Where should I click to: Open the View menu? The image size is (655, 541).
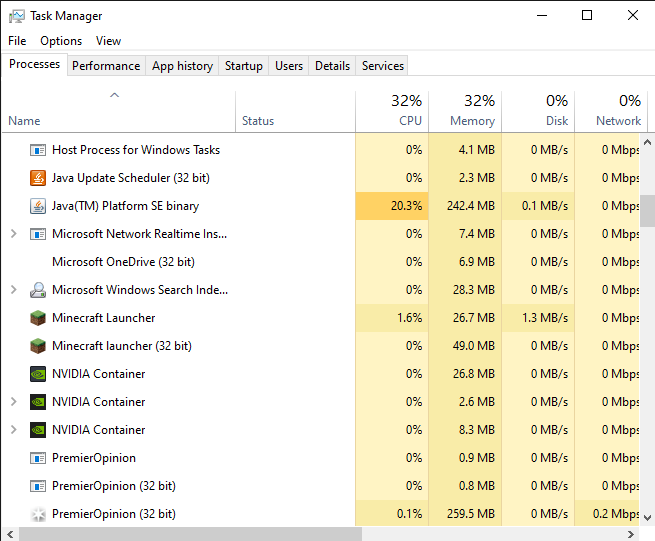108,41
